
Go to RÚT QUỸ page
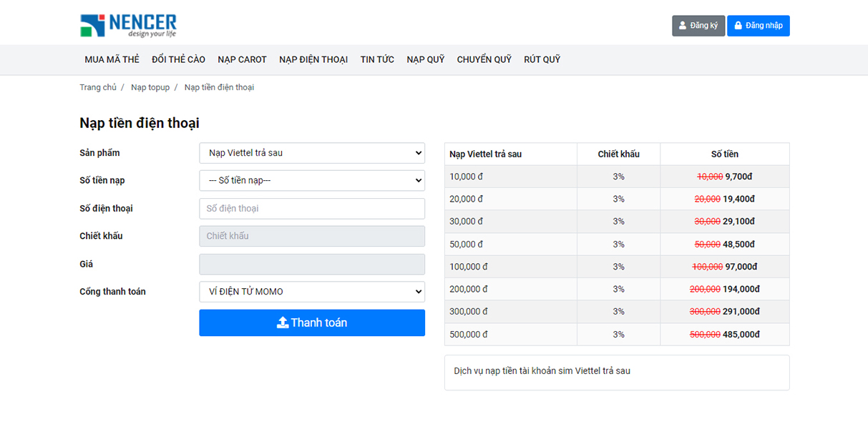(542, 60)
